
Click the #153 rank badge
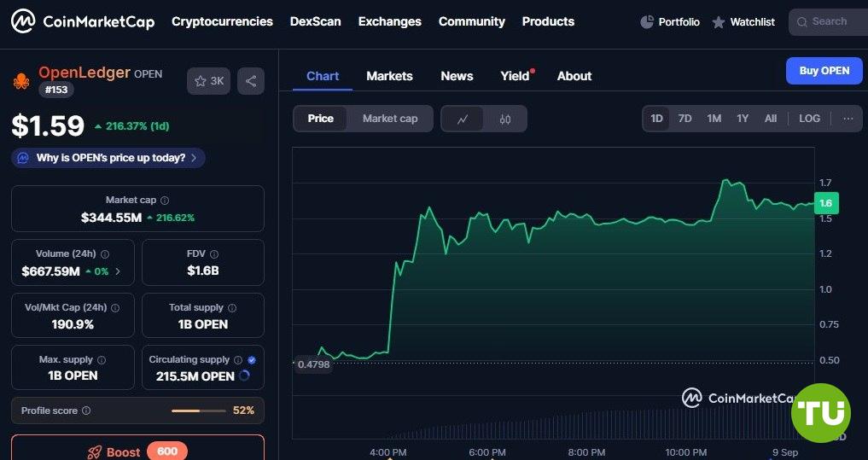[x=56, y=90]
